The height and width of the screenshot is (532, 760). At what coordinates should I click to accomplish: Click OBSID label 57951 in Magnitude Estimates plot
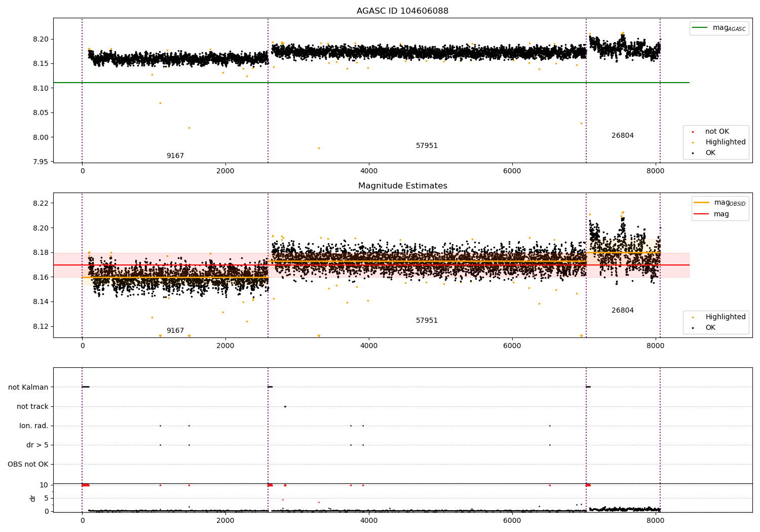point(427,321)
